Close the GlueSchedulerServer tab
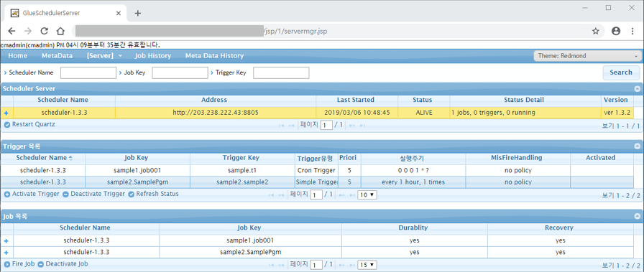Screen dimensions: 644x272 coord(119,13)
